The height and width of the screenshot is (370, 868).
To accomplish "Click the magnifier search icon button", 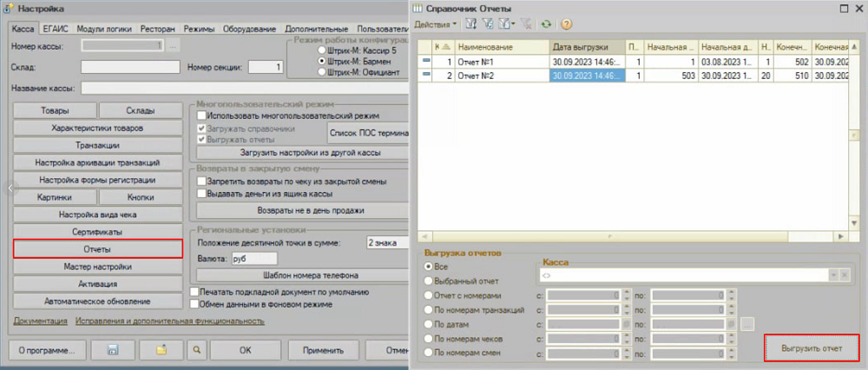I will 198,350.
